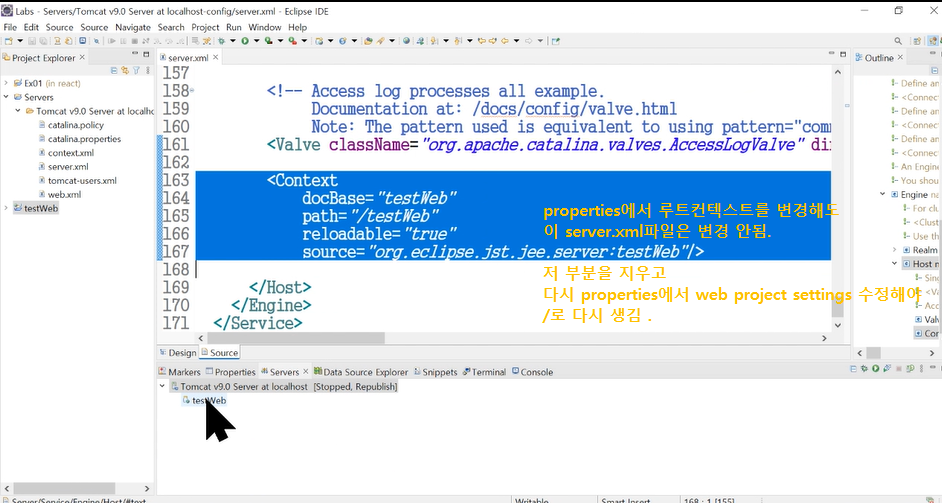Click the Debug bug icon in main toolbar
The width and height of the screenshot is (942, 503).
pyautogui.click(x=221, y=41)
